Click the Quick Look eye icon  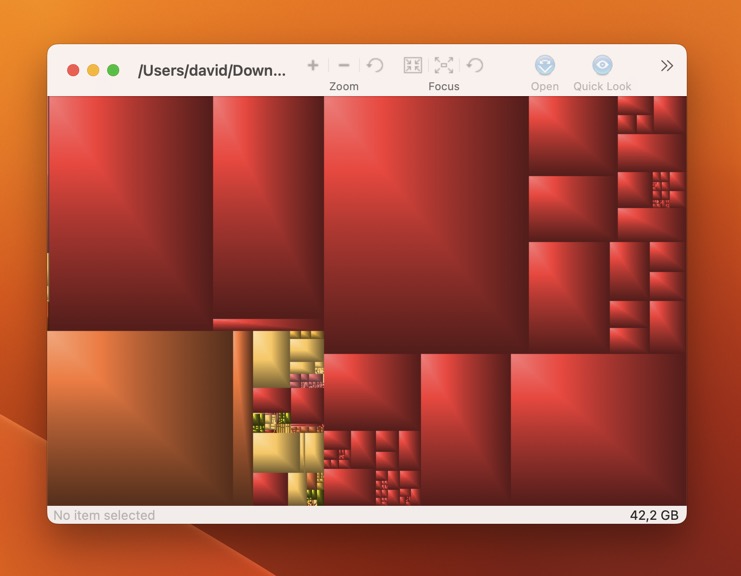tap(602, 65)
